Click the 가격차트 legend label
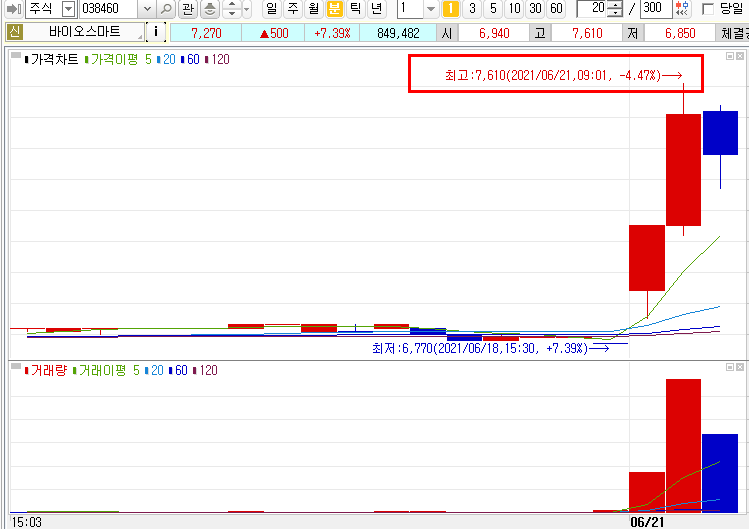 54,59
